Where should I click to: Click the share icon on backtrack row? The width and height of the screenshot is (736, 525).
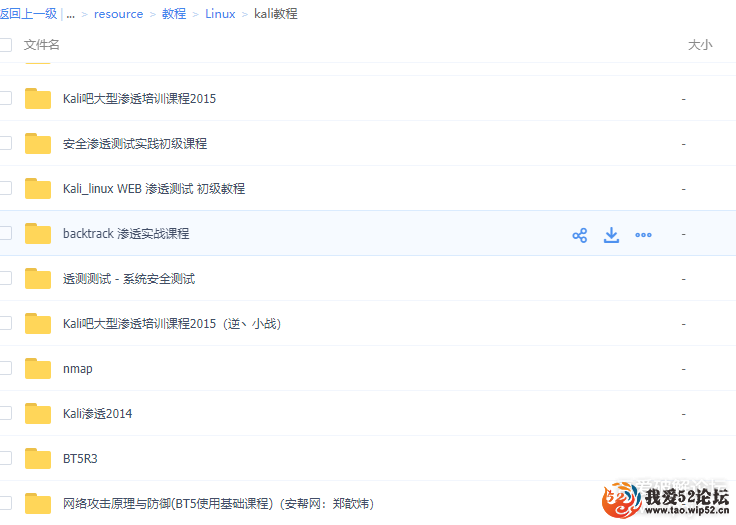pos(580,235)
